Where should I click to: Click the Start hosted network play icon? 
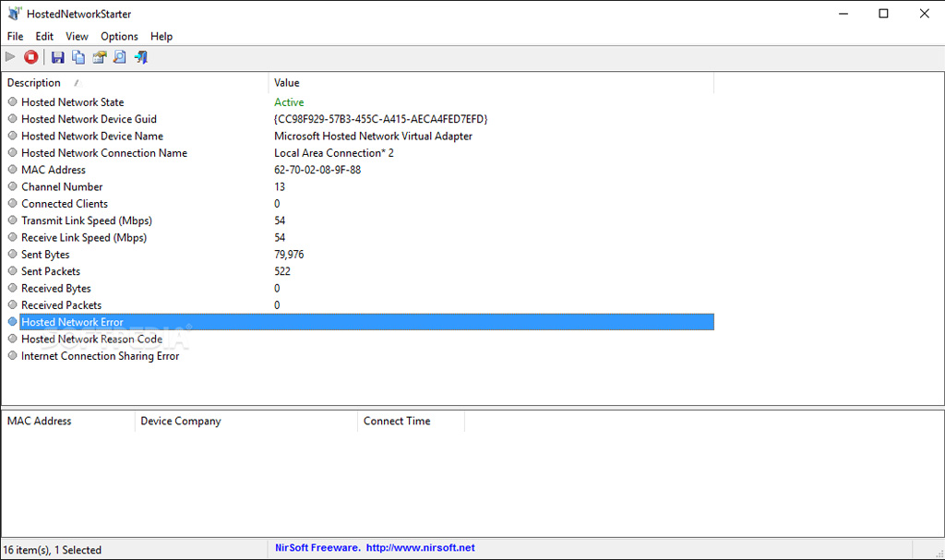[x=11, y=57]
